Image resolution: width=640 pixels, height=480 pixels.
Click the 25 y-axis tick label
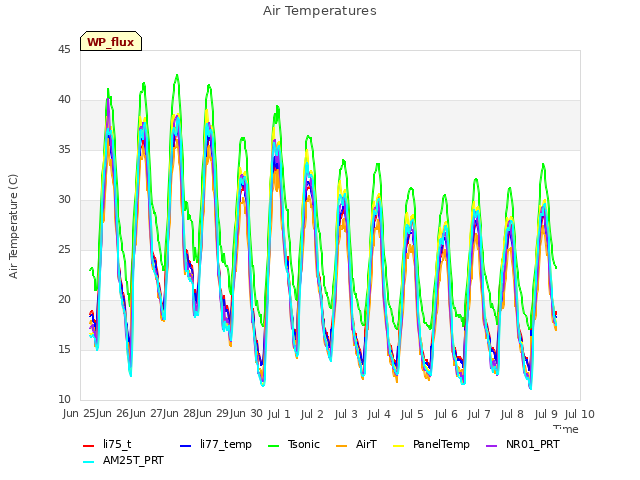click(x=64, y=249)
